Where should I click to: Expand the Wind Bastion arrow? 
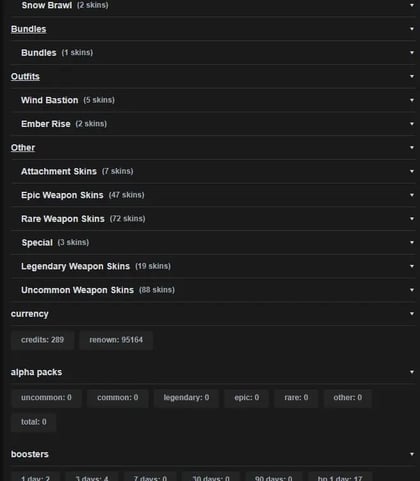pyautogui.click(x=412, y=100)
